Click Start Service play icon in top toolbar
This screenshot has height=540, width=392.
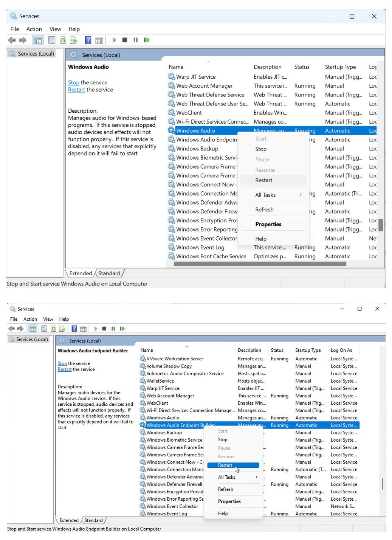[x=114, y=40]
